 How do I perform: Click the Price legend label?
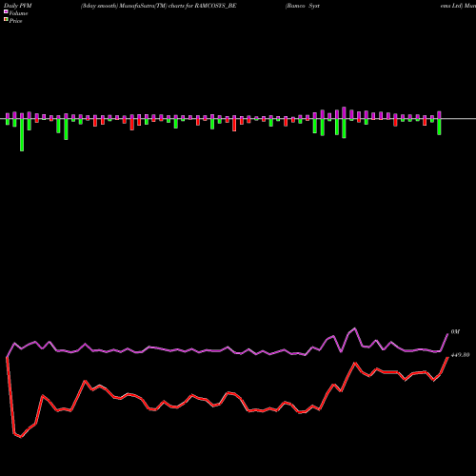coord(15,21)
